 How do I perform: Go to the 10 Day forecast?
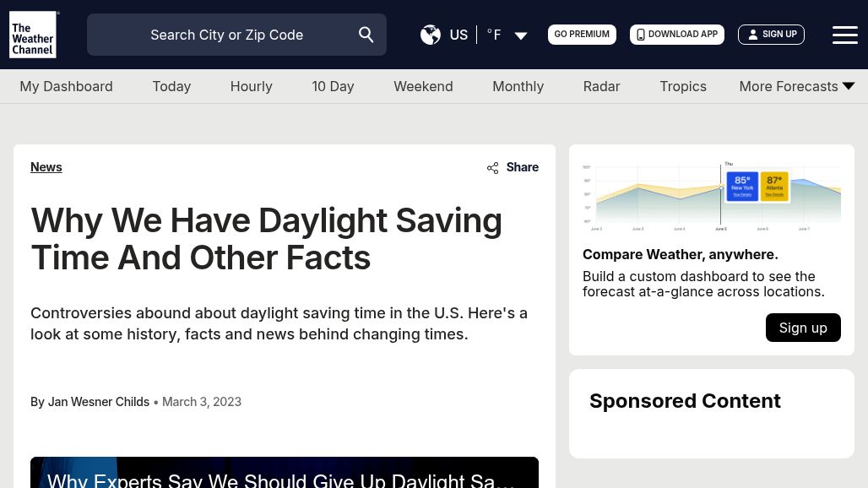[x=333, y=86]
